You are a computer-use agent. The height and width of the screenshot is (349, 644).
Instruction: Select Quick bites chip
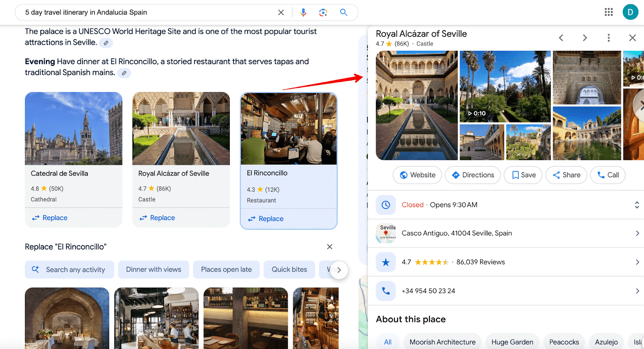point(289,270)
